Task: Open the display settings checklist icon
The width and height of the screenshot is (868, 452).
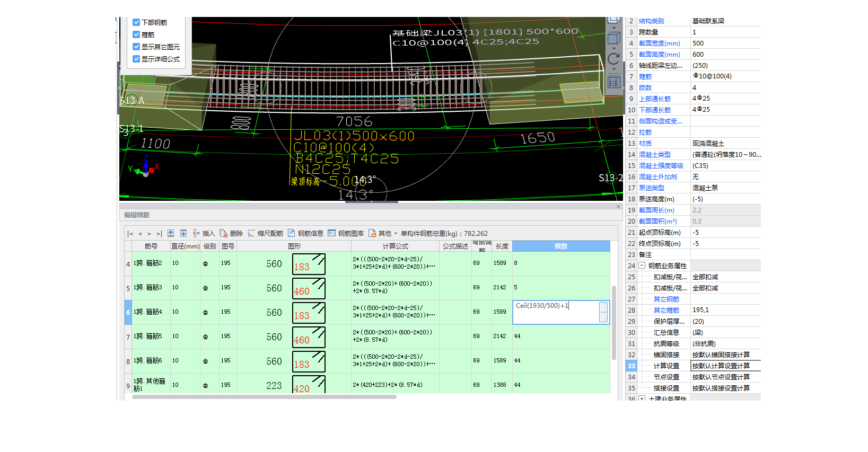Action: [614, 82]
